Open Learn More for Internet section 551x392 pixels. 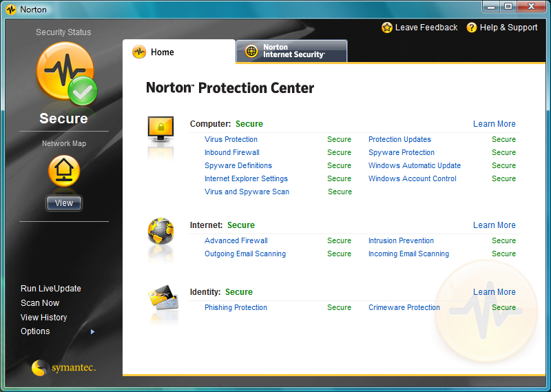[x=495, y=225]
